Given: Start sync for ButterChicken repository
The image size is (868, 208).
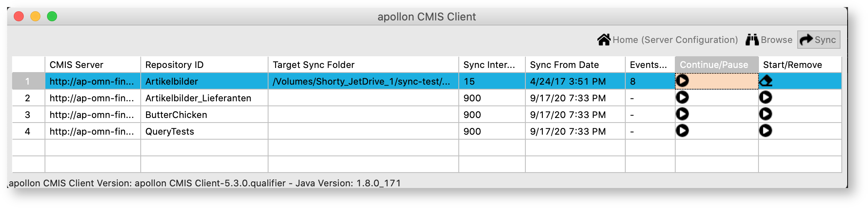Looking at the screenshot, I should click(766, 114).
